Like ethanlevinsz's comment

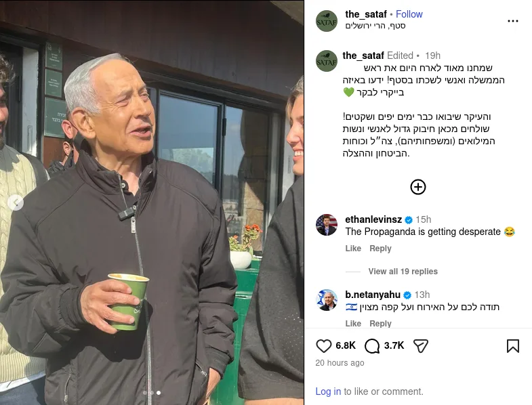click(353, 249)
